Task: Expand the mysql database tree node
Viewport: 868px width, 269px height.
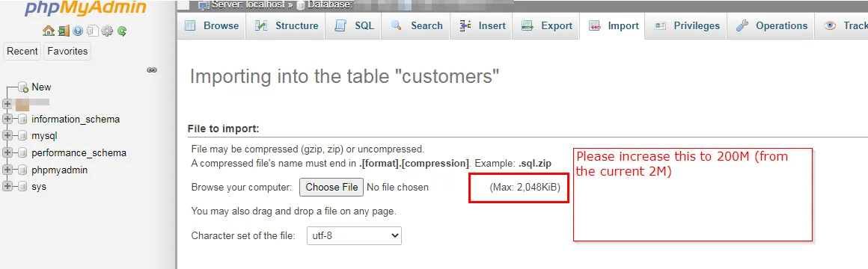Action: coord(7,135)
